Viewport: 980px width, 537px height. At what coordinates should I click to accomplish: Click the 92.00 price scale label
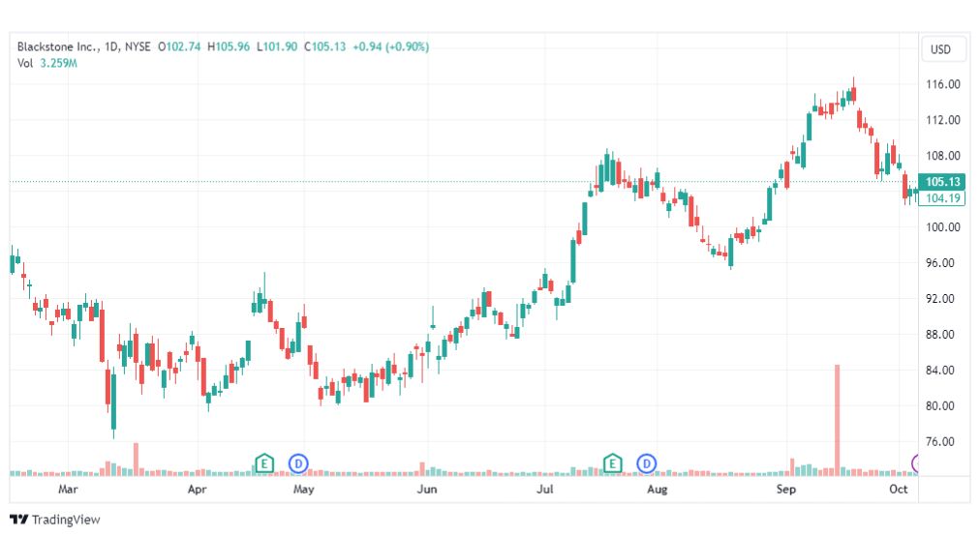(x=940, y=298)
